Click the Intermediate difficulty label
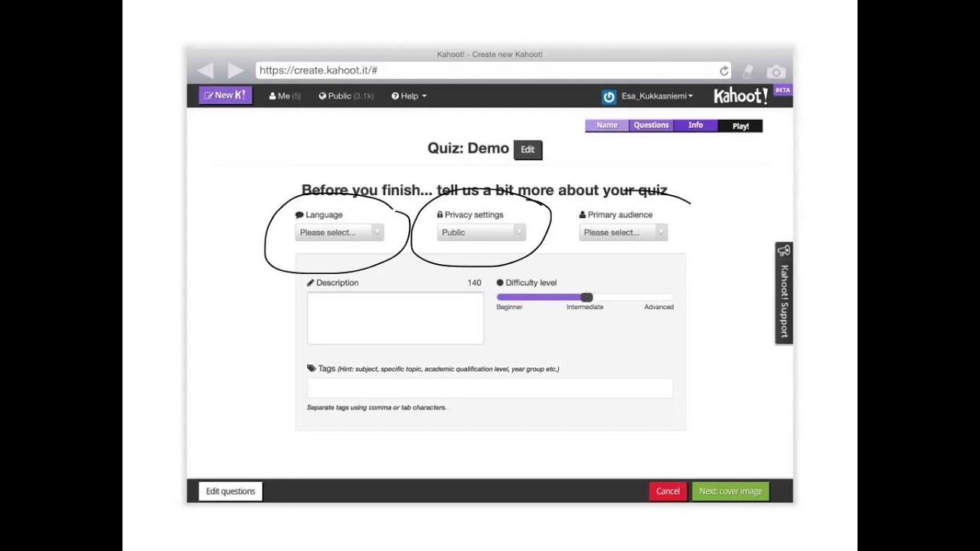980x551 pixels. pos(585,307)
